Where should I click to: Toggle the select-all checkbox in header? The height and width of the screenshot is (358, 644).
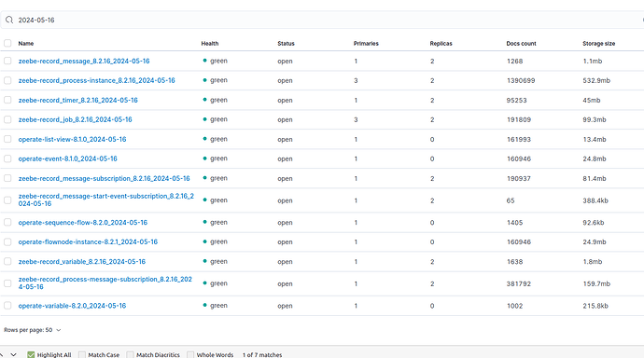7,43
